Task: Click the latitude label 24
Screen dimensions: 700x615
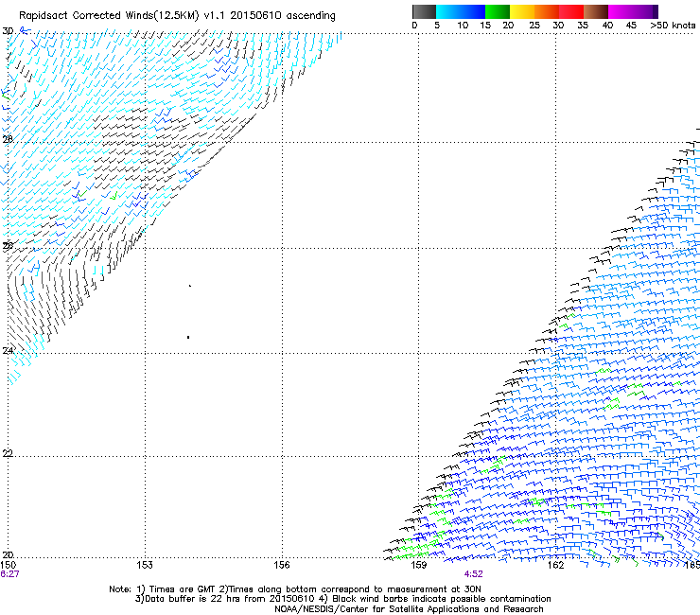Action: click(8, 351)
